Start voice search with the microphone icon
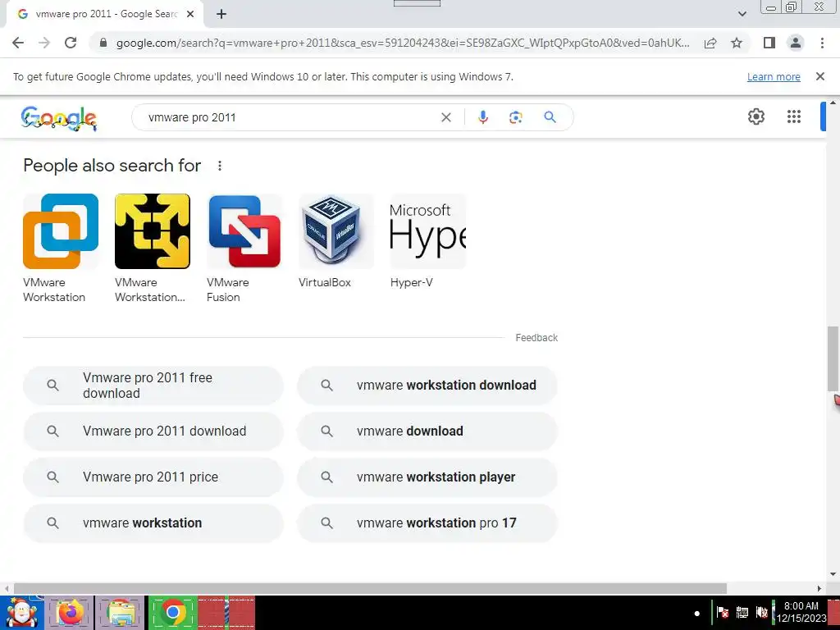840x630 pixels. click(x=482, y=117)
